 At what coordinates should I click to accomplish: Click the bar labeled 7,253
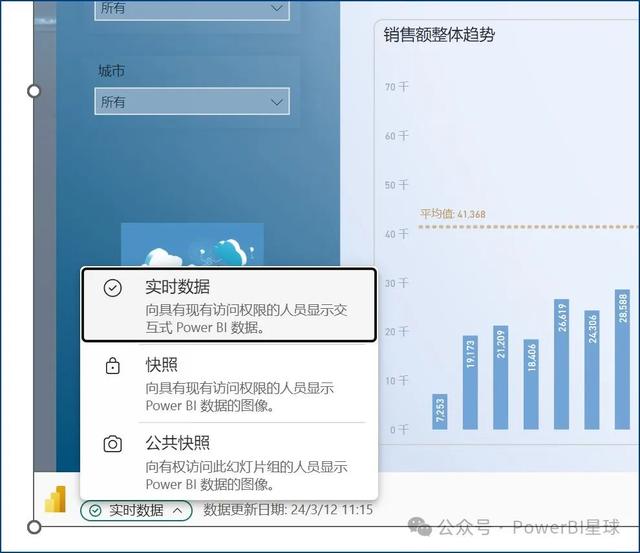pyautogui.click(x=440, y=411)
